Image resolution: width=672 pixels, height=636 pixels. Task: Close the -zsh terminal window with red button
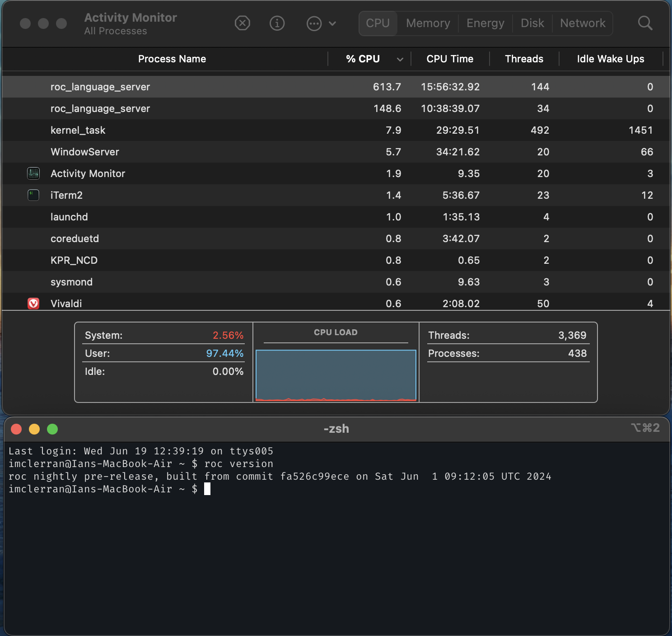tap(16, 429)
